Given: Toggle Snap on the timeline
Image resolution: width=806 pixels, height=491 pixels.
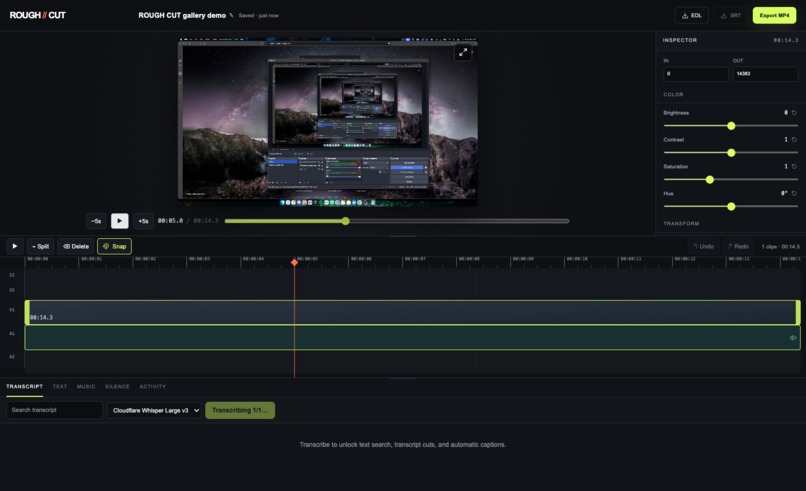Looking at the screenshot, I should [115, 246].
